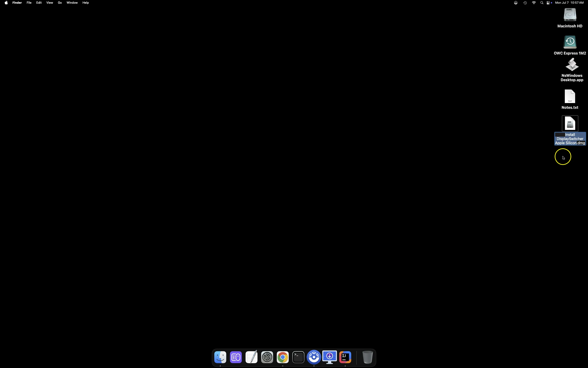Open the Apple menu

(6, 3)
